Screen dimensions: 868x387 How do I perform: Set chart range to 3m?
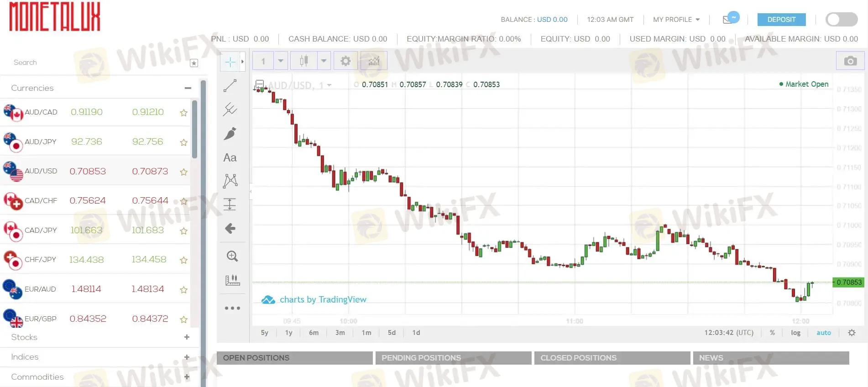coord(340,333)
